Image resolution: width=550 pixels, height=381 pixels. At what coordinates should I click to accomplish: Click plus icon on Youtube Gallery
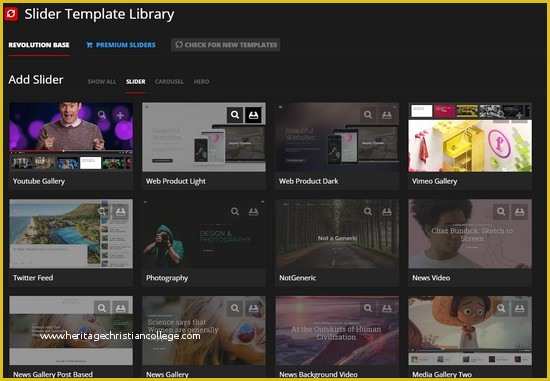[x=120, y=115]
